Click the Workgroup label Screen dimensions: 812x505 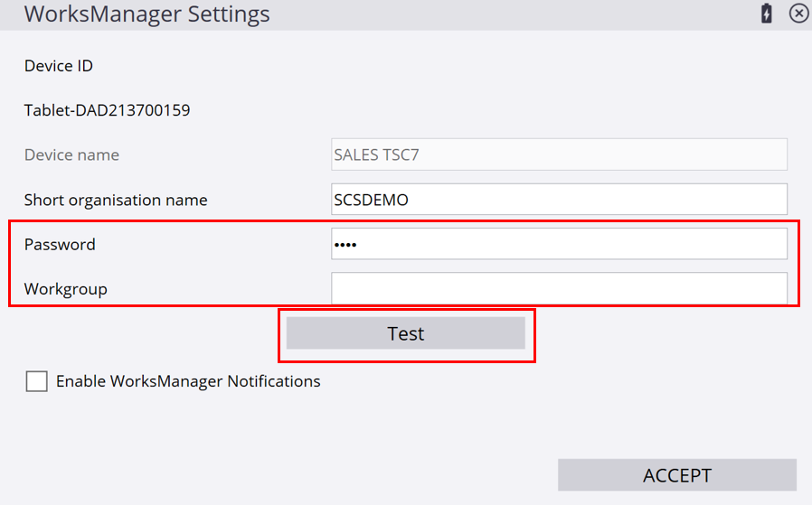click(x=66, y=289)
